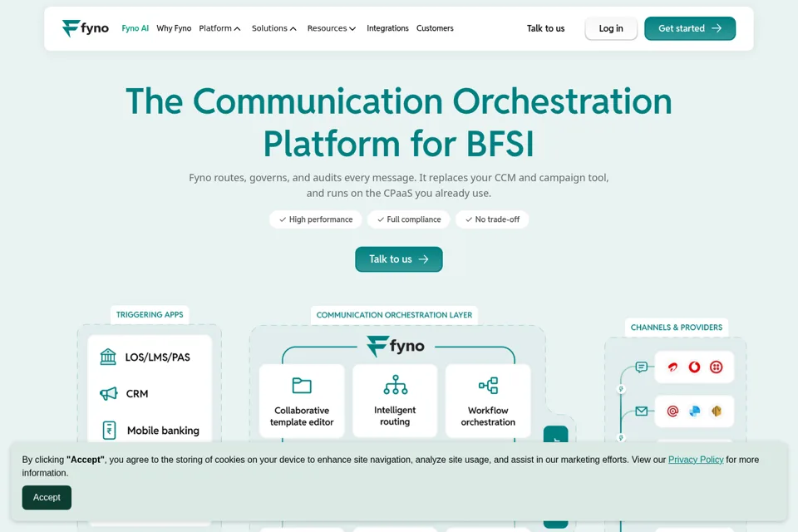
Task: Click the Fyno logo in the orchestration diagram
Action: point(396,346)
